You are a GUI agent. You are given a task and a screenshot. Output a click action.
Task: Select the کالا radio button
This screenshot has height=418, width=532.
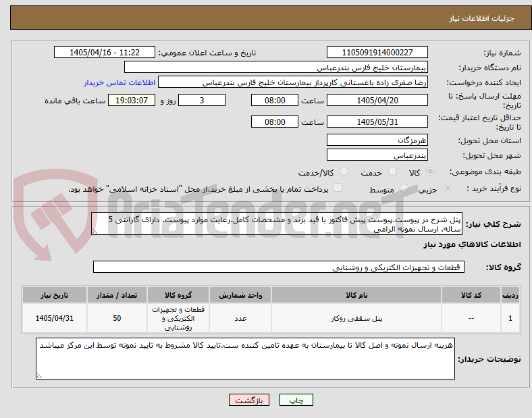pyautogui.click(x=430, y=172)
